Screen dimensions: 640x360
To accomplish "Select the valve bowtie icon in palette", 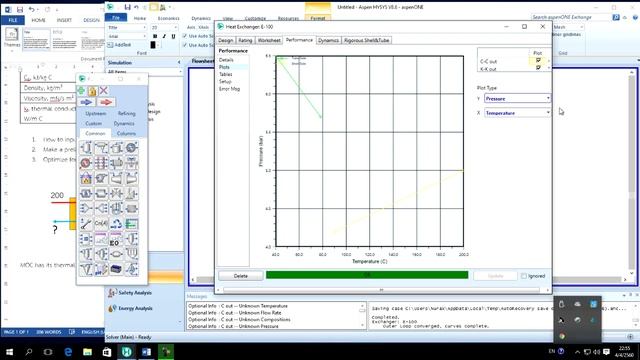I will pyautogui.click(x=116, y=193).
